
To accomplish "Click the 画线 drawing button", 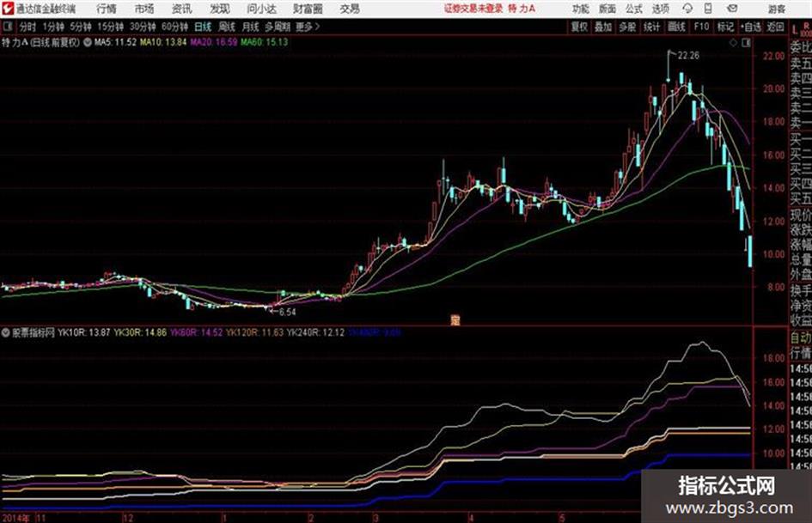I will coord(676,27).
